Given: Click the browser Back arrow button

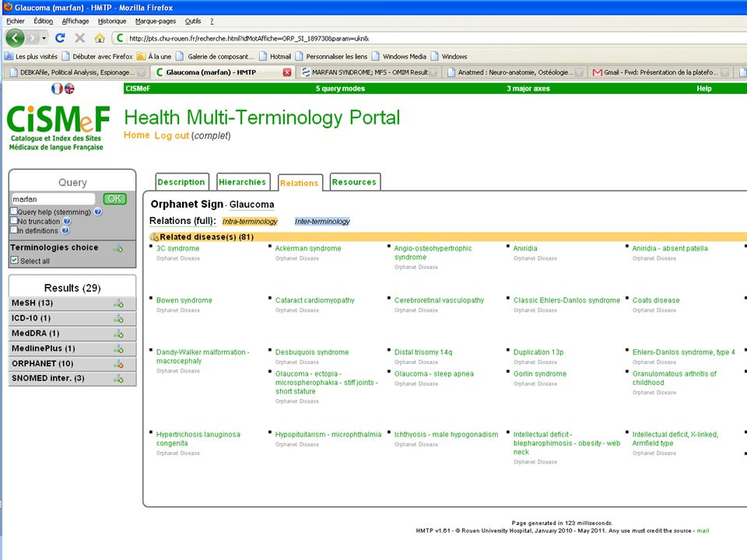Looking at the screenshot, I should click(x=15, y=37).
